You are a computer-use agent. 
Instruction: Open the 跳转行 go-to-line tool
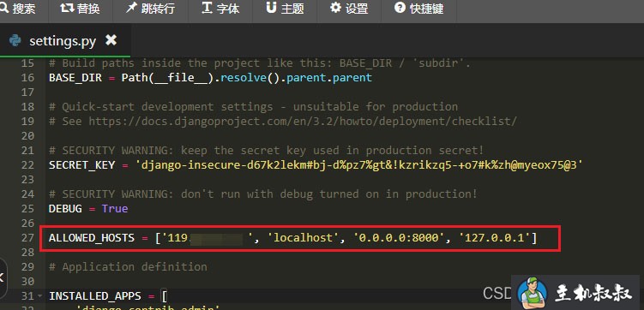(x=150, y=9)
